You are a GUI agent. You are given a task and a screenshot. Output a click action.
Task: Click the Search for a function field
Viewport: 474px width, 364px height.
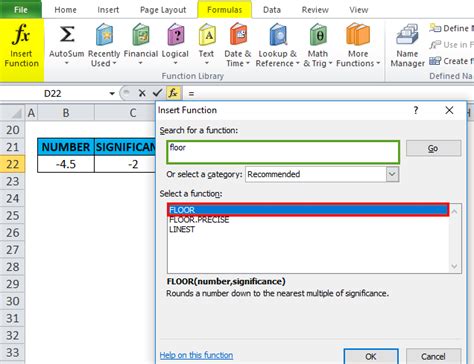point(283,152)
